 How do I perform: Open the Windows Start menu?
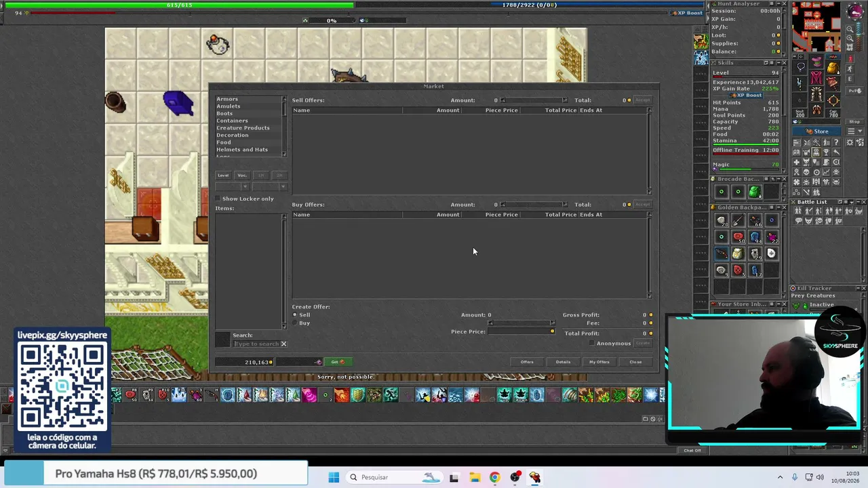tap(334, 477)
